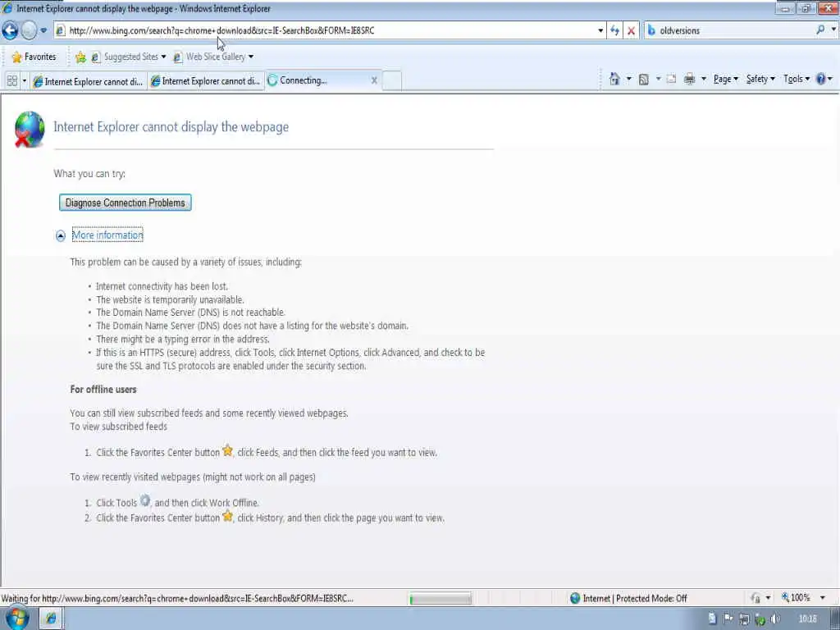Viewport: 840px width, 630px height.
Task: Click Diagnose Connection Problems button
Action: (x=125, y=203)
